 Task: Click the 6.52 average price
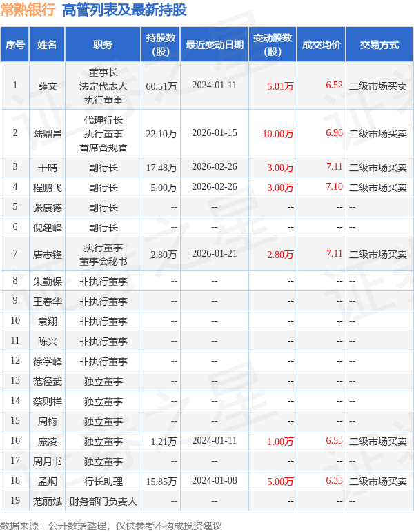334,85
